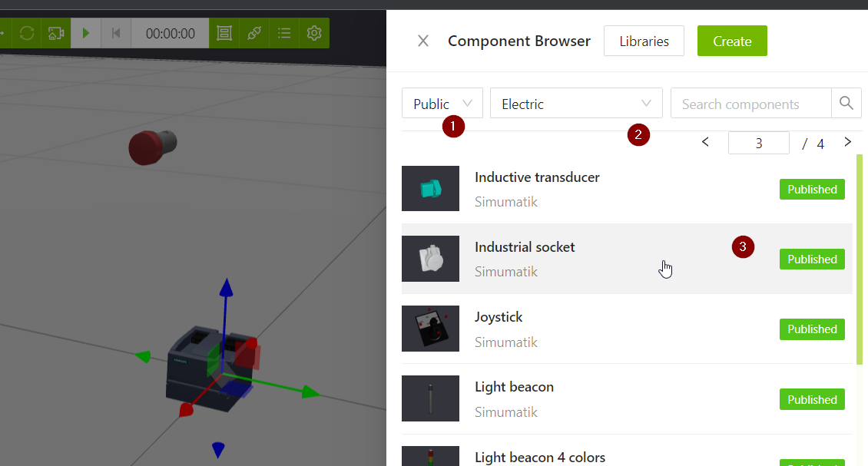The width and height of the screenshot is (868, 466).
Task: Select the red emergency button in viewport
Action: [151, 147]
